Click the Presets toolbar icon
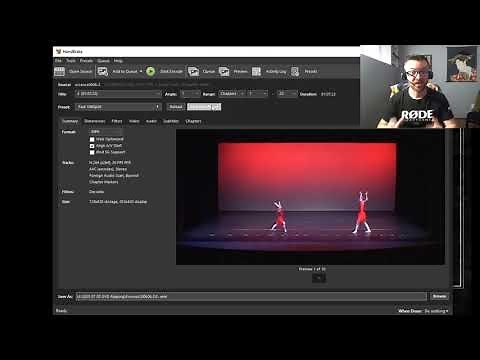The height and width of the screenshot is (360, 480). click(x=295, y=71)
